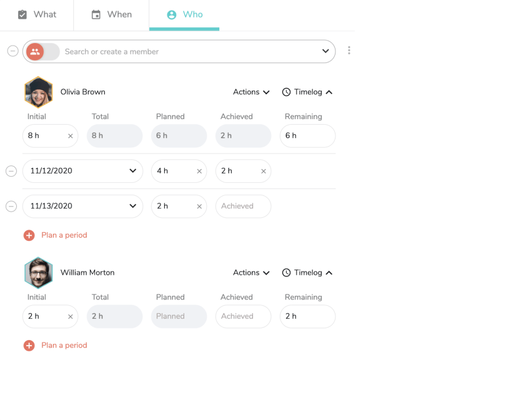Click Olivia Brown's Total 8 h field
The image size is (531, 420).
tap(114, 135)
